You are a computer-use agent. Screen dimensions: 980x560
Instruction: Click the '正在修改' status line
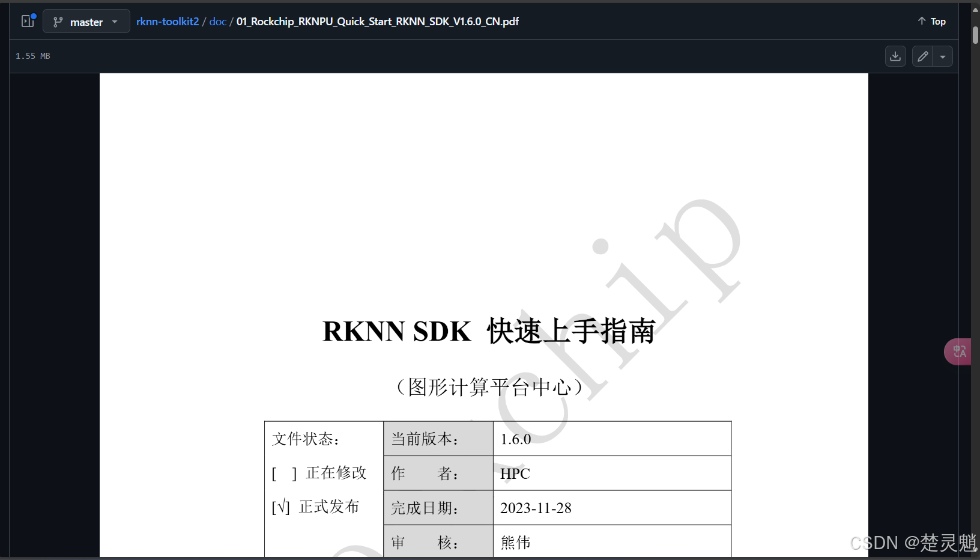point(319,473)
